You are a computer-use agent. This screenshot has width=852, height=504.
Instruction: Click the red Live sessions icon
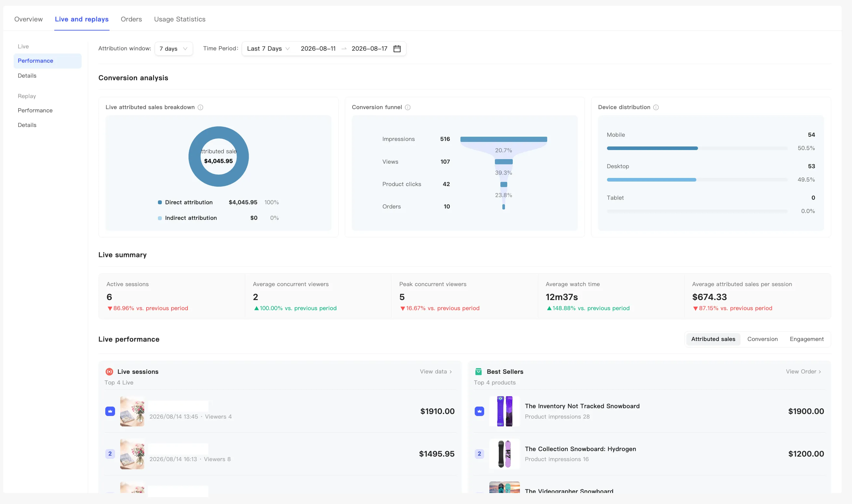pyautogui.click(x=110, y=372)
